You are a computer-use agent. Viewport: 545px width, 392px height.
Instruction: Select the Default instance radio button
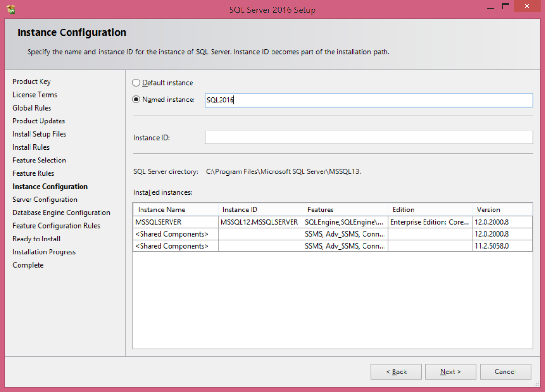136,83
